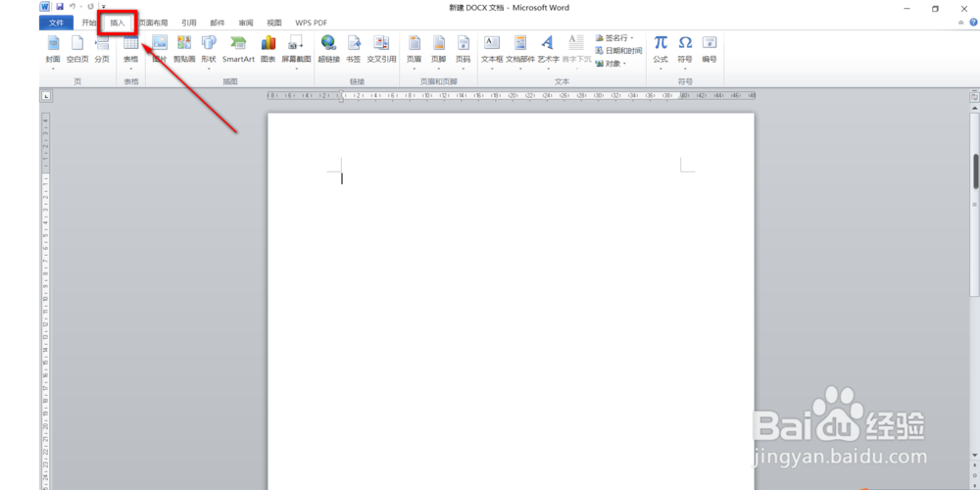
Task: Open the footer (页脚) dropdown
Action: pos(439,69)
